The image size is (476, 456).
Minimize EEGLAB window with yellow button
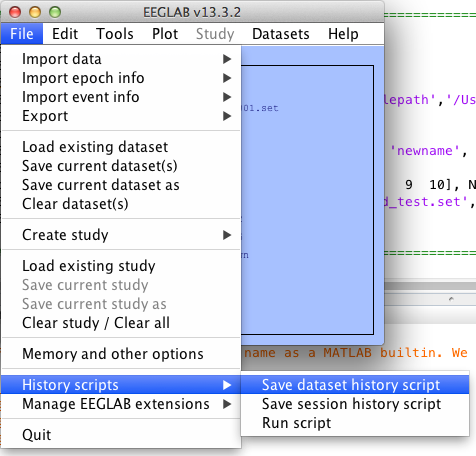[x=35, y=12]
